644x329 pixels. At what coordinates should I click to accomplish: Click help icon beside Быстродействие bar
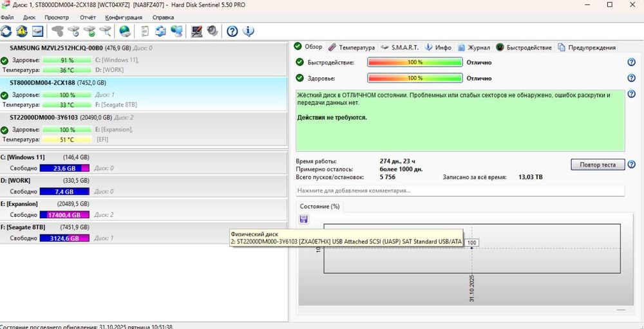coord(632,62)
